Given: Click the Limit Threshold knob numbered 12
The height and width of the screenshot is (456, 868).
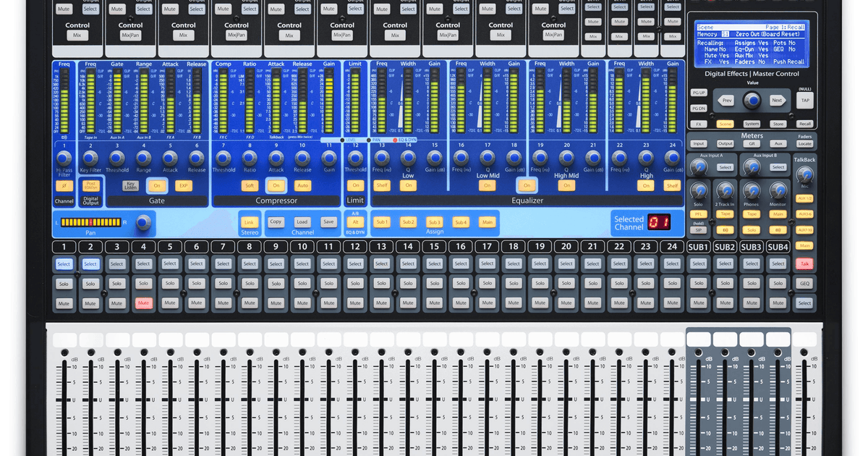Looking at the screenshot, I should (x=355, y=159).
